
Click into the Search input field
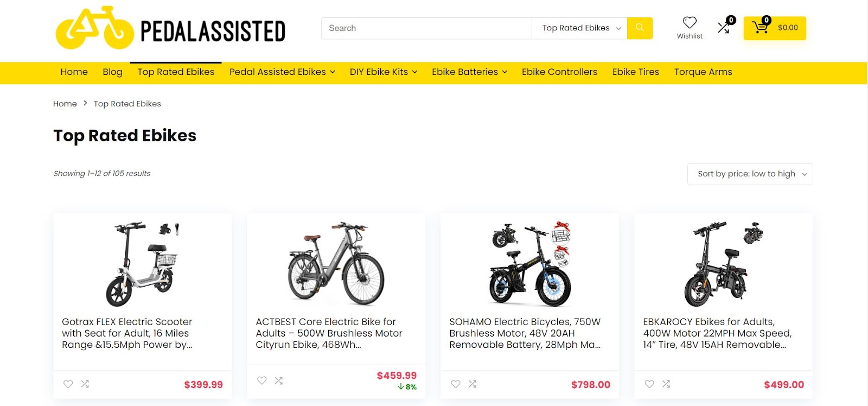426,28
